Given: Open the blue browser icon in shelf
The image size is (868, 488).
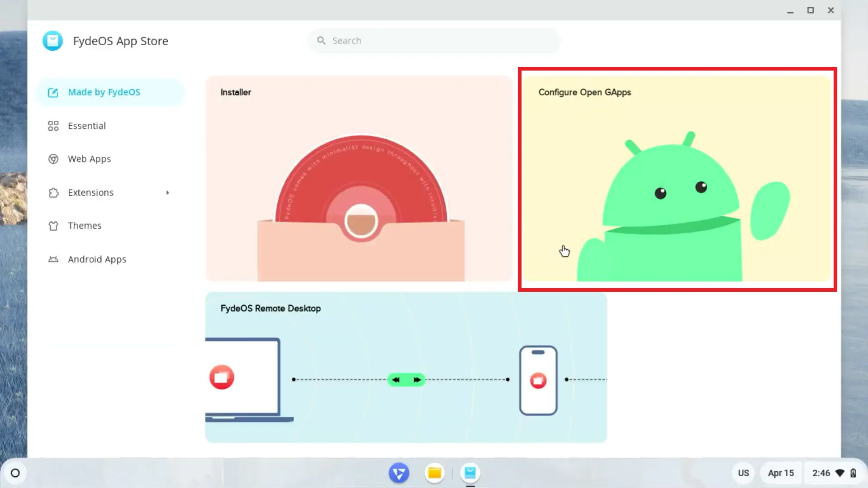Looking at the screenshot, I should click(398, 473).
